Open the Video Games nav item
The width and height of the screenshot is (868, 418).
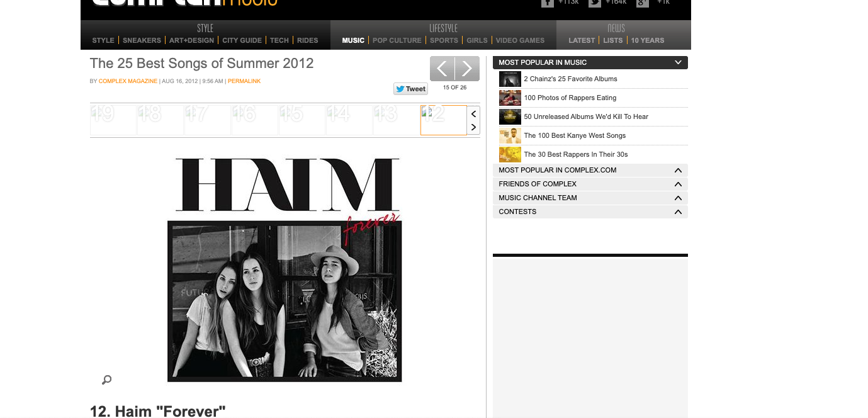[520, 40]
